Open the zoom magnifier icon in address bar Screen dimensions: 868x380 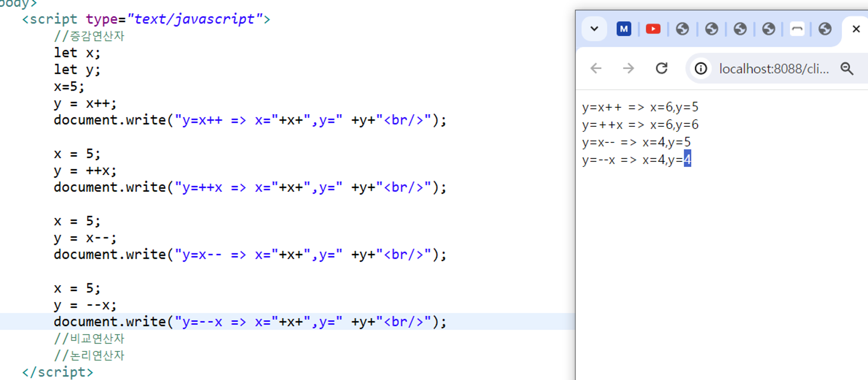point(847,69)
